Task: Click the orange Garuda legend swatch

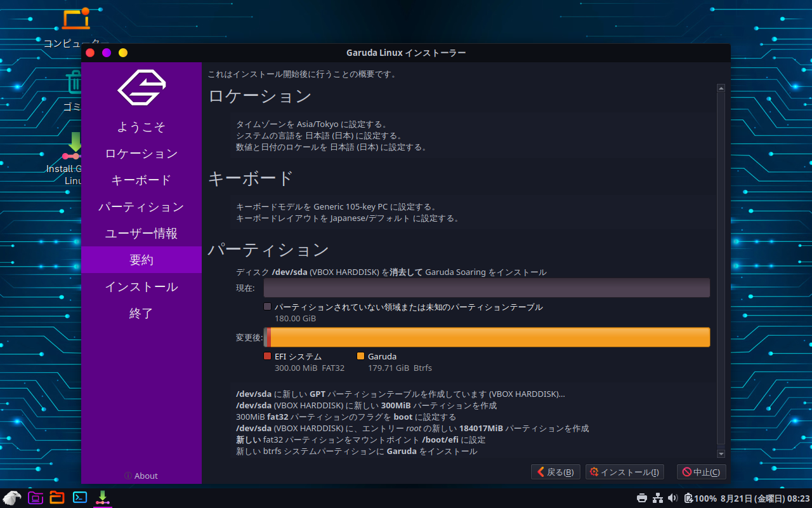Action: 360,356
